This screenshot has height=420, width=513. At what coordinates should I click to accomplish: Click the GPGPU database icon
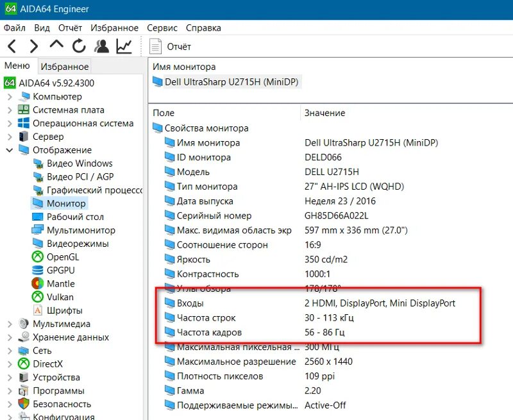38,270
